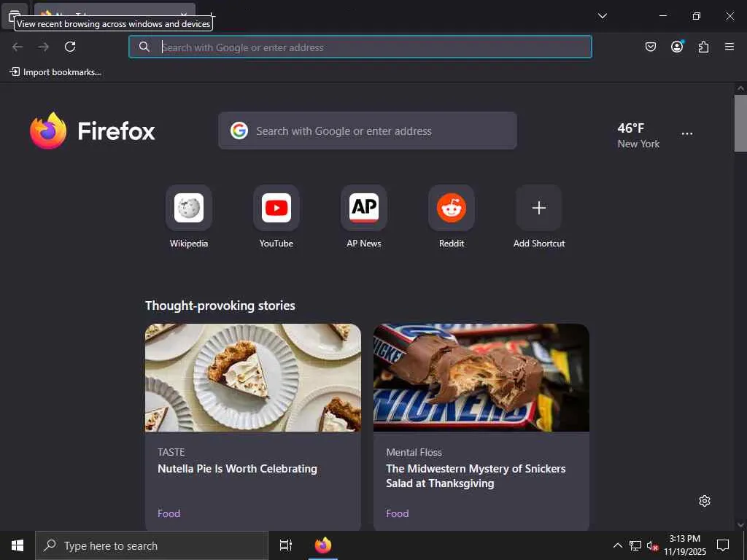The height and width of the screenshot is (560, 747).
Task: Click Import bookmarks in the bookmarks bar
Action: pyautogui.click(x=55, y=72)
